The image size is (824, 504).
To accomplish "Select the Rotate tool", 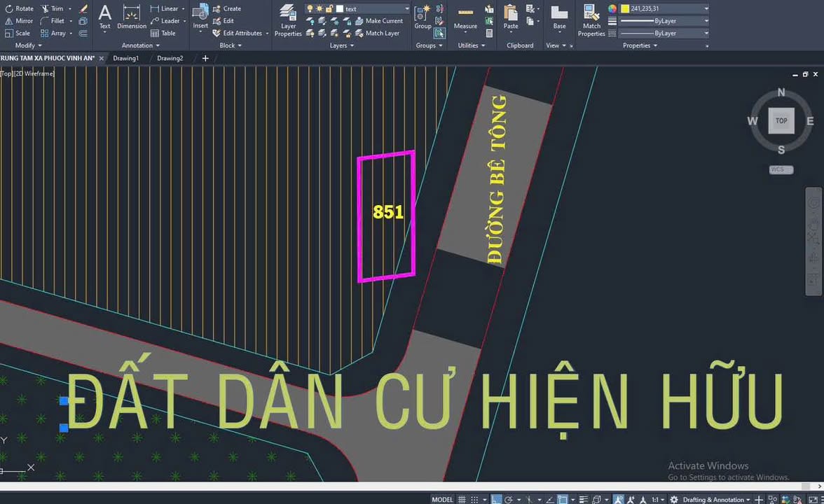I will click(19, 8).
